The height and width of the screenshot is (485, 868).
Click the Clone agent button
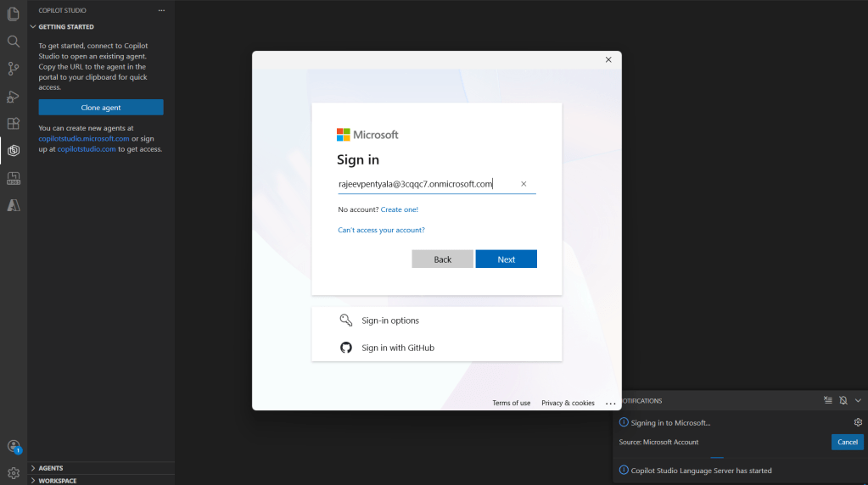(x=101, y=108)
